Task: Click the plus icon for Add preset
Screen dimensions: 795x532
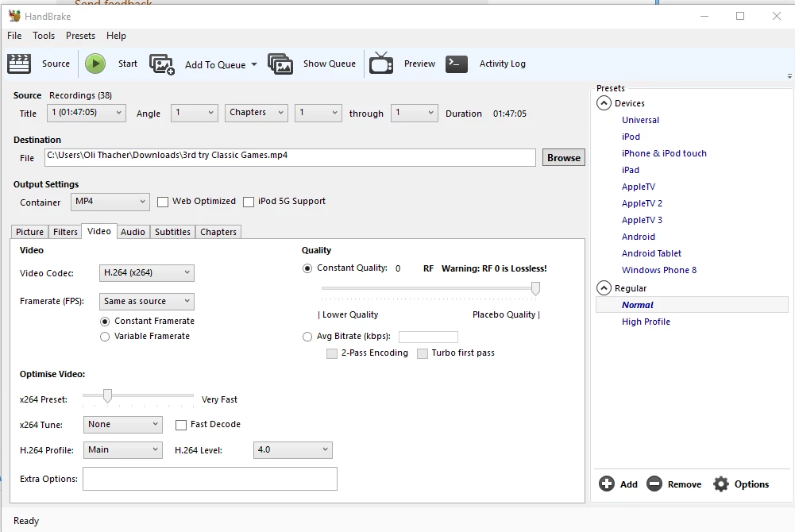Action: (607, 484)
